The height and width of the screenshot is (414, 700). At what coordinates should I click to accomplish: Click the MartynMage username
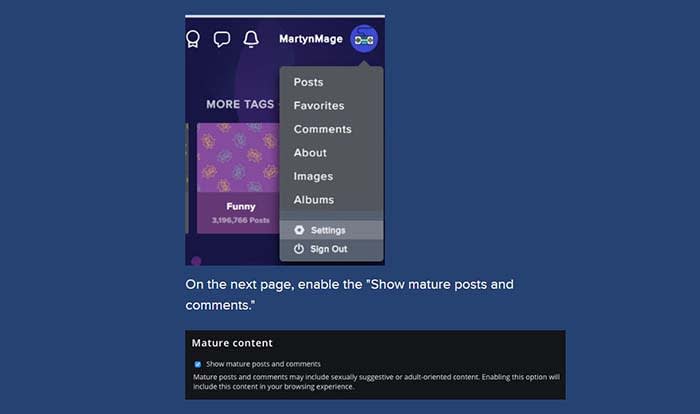point(310,40)
